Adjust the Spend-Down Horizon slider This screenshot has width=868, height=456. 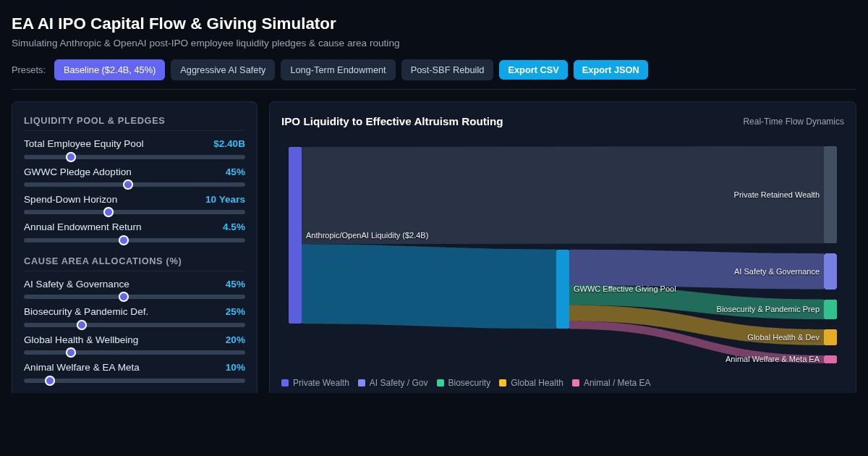pyautogui.click(x=135, y=212)
